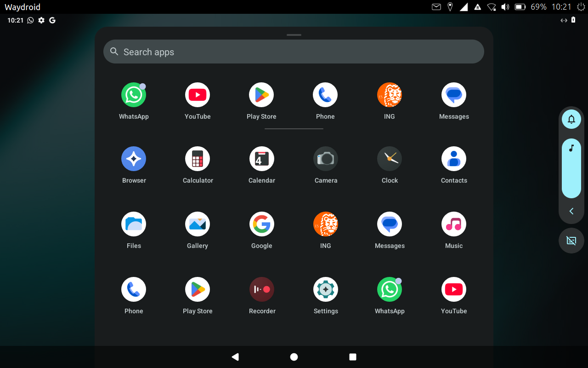The width and height of the screenshot is (588, 368).
Task: Open Messages from the suggested apps row
Action: coord(454,95)
